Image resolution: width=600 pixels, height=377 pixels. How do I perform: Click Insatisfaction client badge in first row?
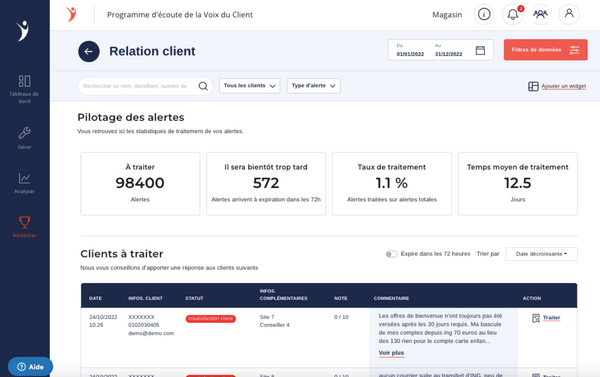click(x=210, y=318)
